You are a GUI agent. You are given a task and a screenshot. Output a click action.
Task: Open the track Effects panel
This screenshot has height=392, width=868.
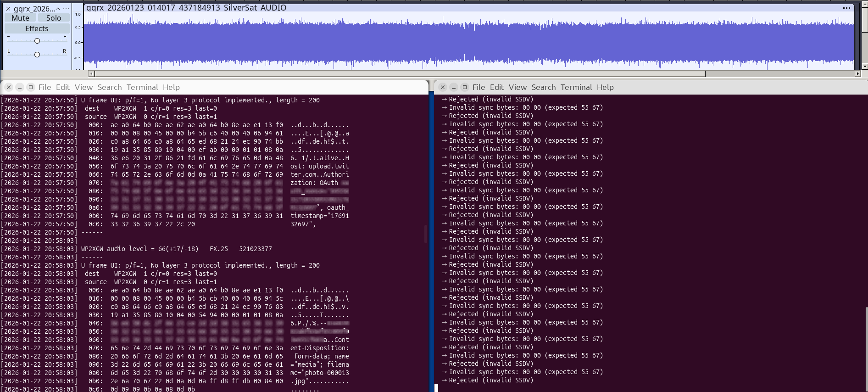tap(37, 28)
